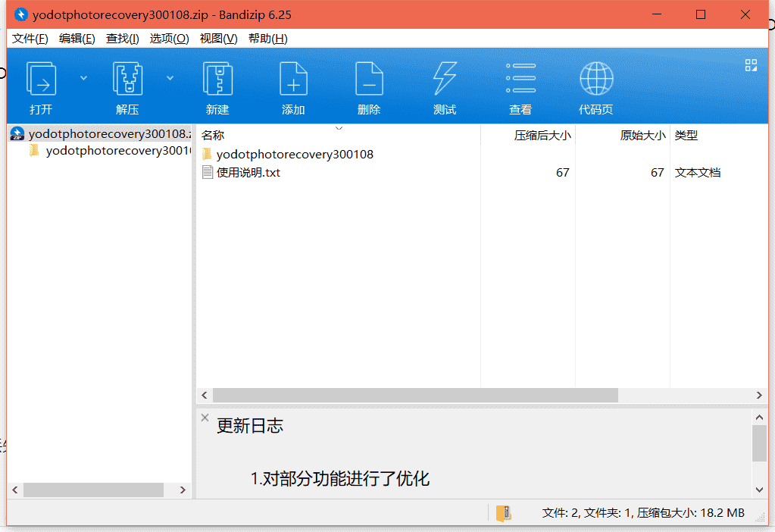Click the Extract (解压) toolbar icon
The image size is (775, 532).
pyautogui.click(x=127, y=79)
